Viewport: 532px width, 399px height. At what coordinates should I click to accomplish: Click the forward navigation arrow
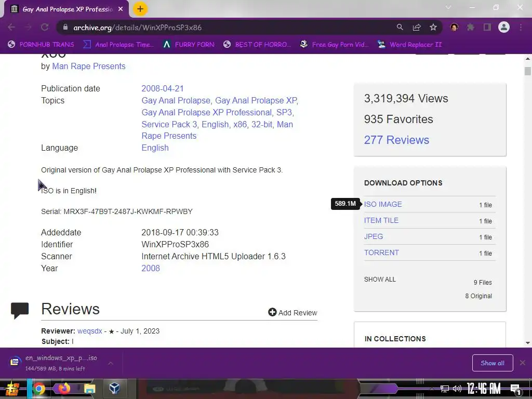coord(28,28)
